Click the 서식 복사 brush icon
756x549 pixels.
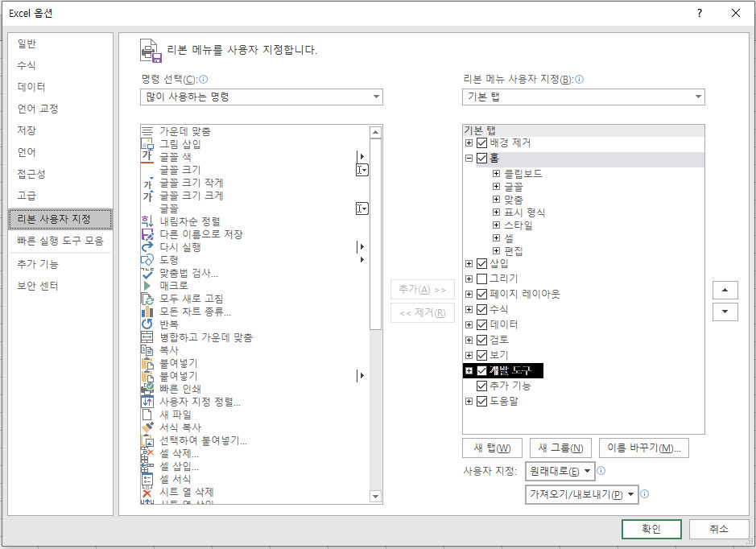click(x=147, y=427)
